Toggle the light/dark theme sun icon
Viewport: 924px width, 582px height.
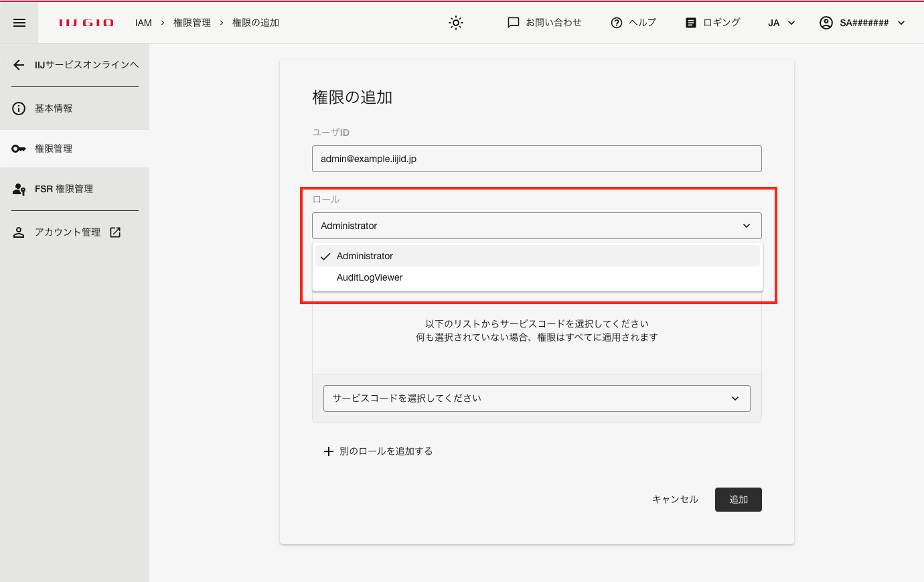tap(456, 23)
